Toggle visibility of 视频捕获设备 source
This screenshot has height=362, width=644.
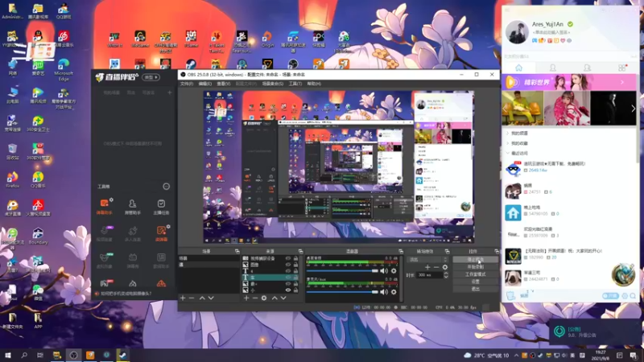point(288,258)
